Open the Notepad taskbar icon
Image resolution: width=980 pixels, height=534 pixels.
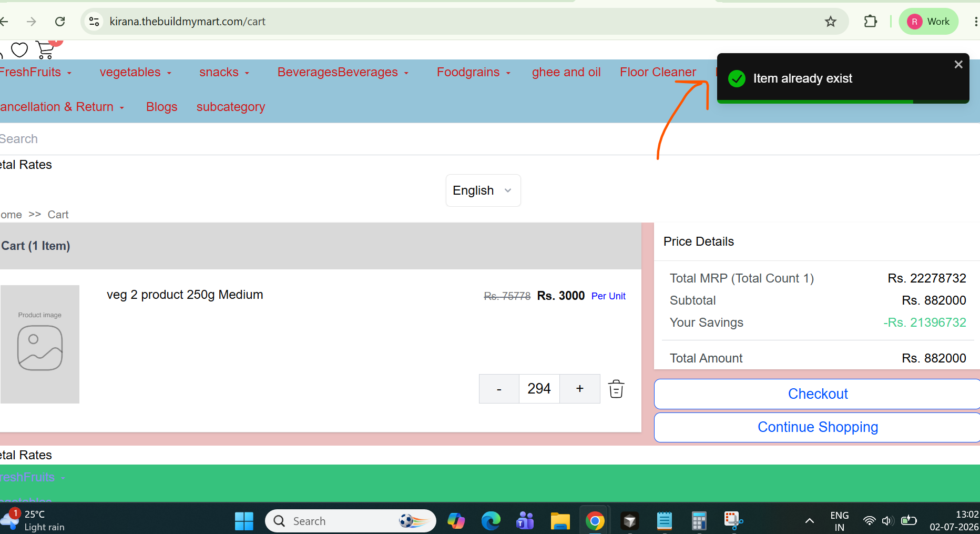point(665,521)
